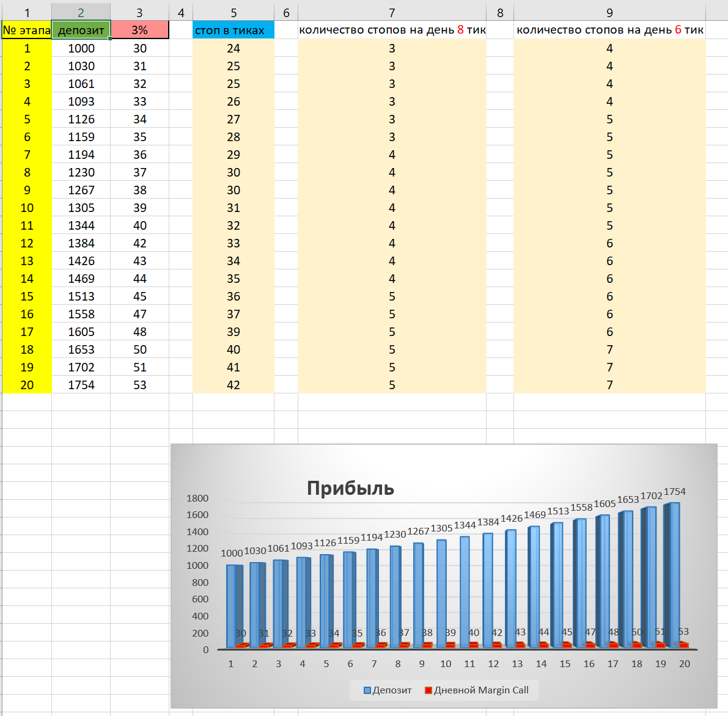
Task: Select table cell 1754 in the депозит column
Action: 81,385
